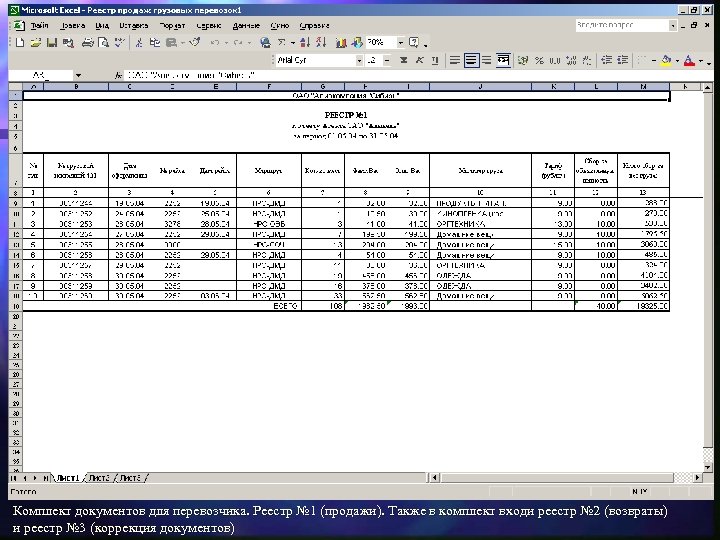
Task: Click horizontal scrollbar right arrow
Action: [698, 478]
